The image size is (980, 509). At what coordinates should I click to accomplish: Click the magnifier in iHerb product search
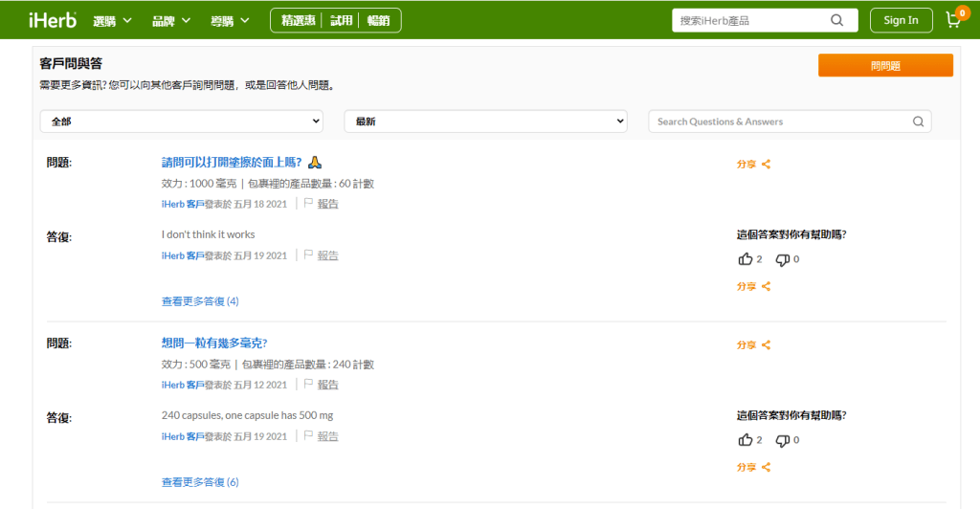(x=837, y=20)
